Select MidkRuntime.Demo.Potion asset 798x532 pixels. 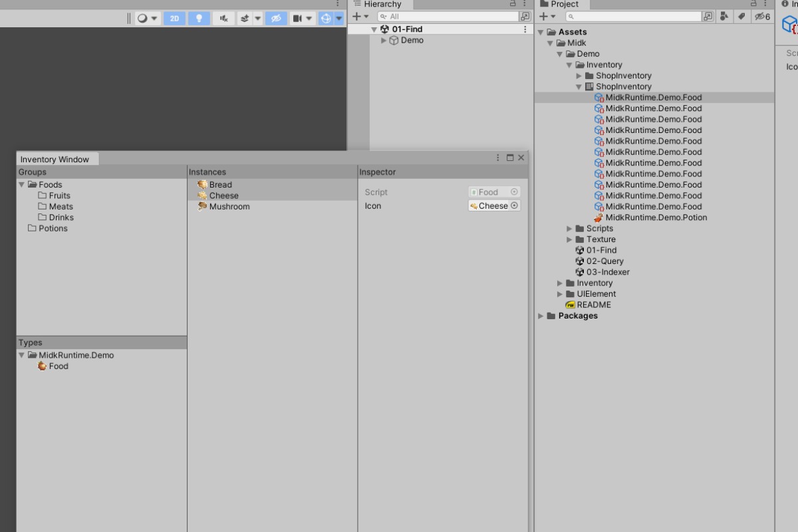pyautogui.click(x=656, y=217)
